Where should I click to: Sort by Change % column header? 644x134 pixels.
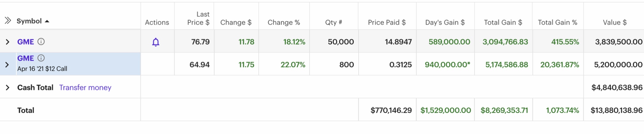[x=284, y=22]
